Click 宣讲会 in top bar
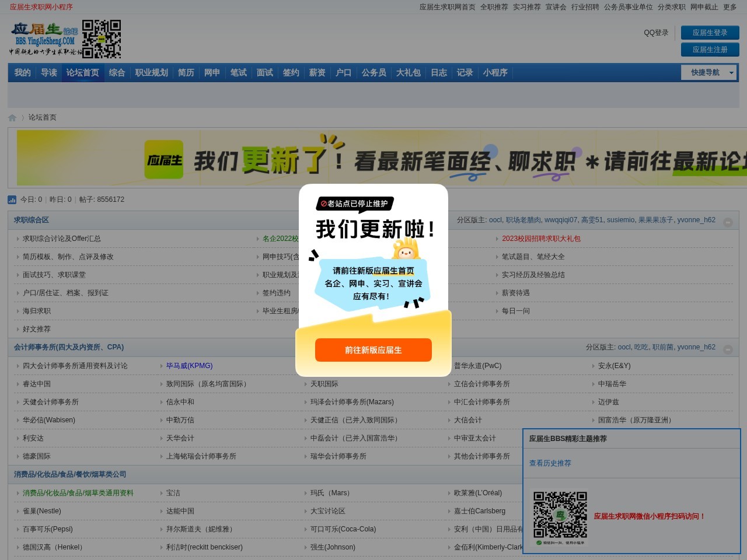The height and width of the screenshot is (560, 747). pos(556,7)
